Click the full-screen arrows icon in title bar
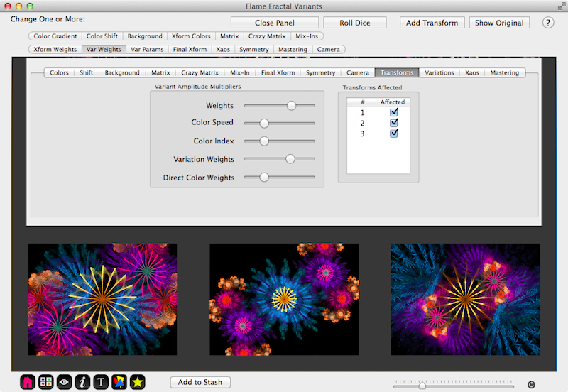The image size is (568, 392). (x=562, y=6)
